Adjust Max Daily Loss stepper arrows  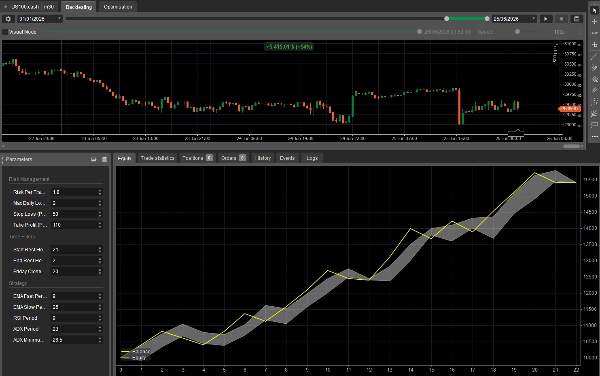pos(100,203)
